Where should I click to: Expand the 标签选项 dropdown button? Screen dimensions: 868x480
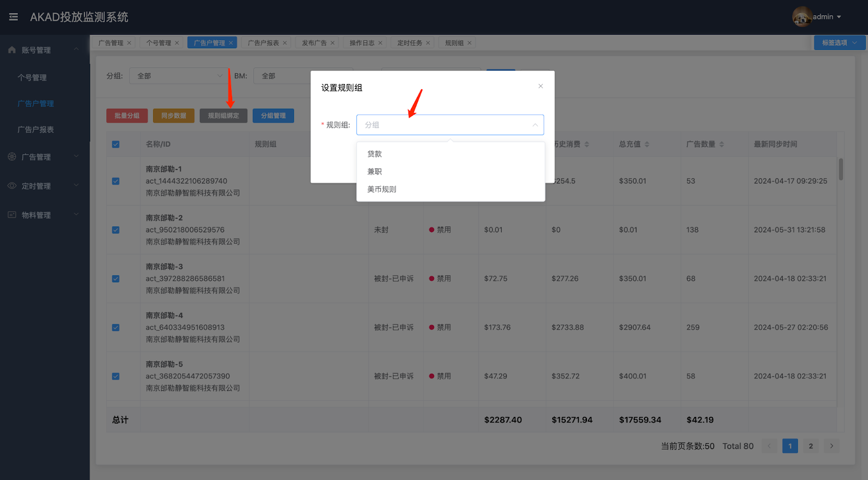(x=839, y=43)
